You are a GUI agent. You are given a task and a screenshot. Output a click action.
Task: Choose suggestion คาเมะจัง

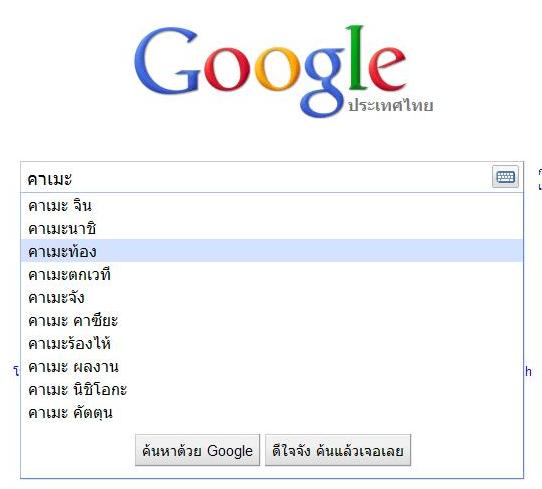click(272, 297)
